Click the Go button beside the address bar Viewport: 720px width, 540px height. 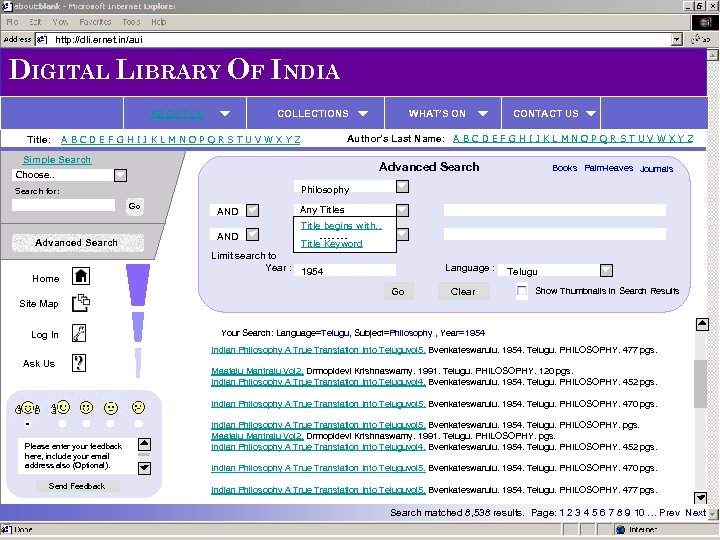(x=701, y=39)
